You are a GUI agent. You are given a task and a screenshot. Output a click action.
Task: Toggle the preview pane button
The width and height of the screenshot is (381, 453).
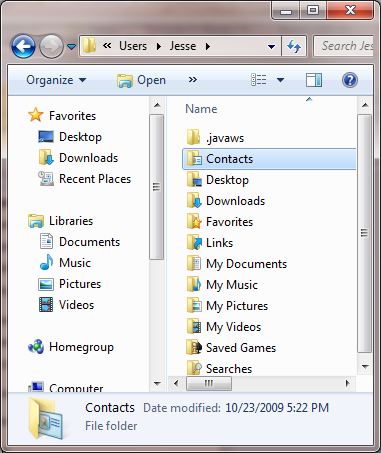(x=314, y=80)
